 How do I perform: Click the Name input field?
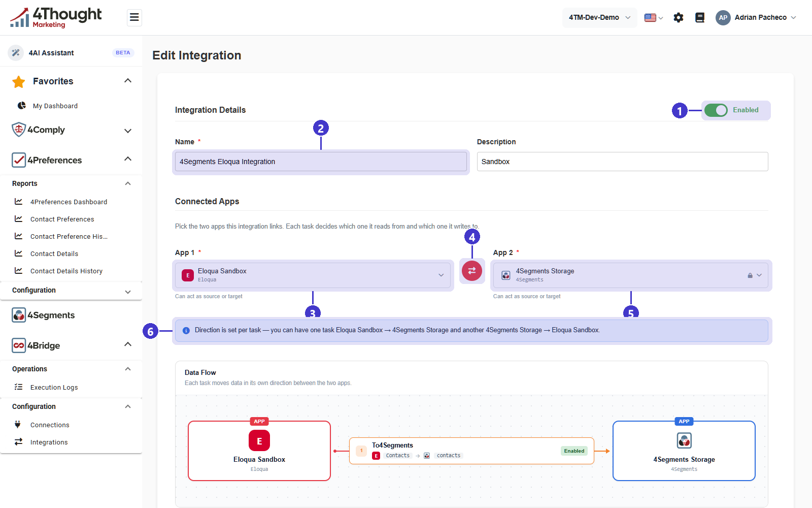click(321, 162)
